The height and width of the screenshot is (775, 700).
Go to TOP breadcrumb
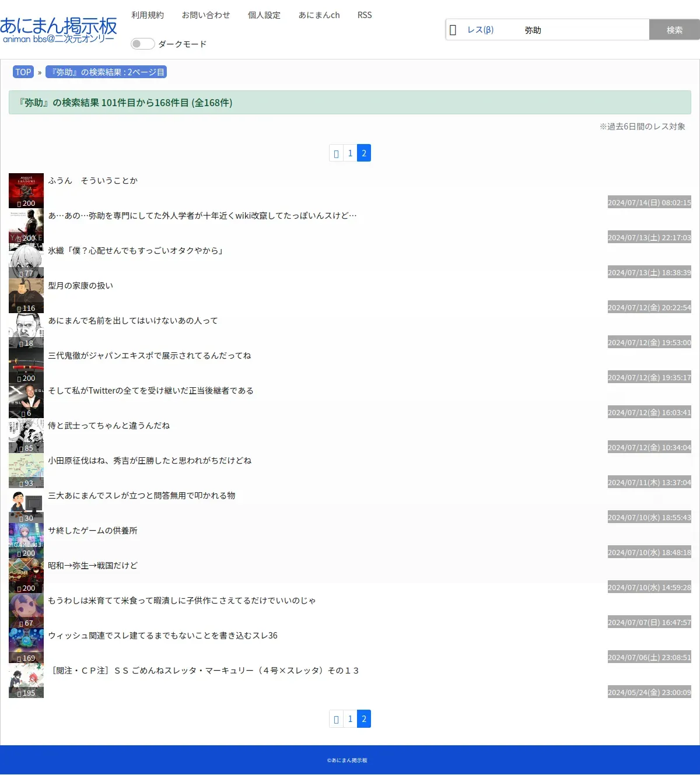click(23, 72)
